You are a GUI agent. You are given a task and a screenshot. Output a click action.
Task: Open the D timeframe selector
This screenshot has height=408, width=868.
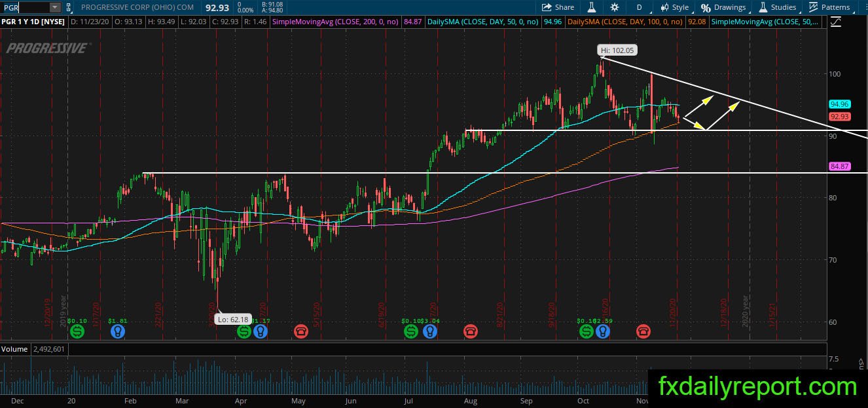(639, 7)
